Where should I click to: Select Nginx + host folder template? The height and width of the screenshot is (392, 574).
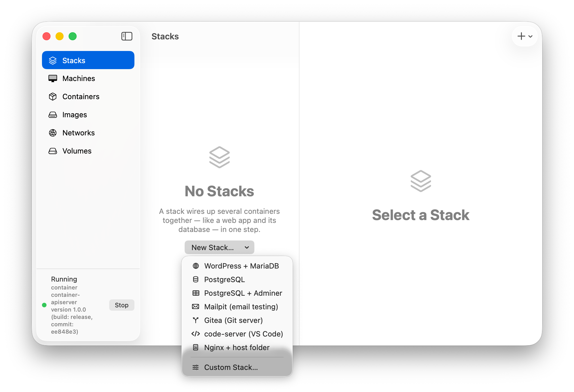[237, 348]
